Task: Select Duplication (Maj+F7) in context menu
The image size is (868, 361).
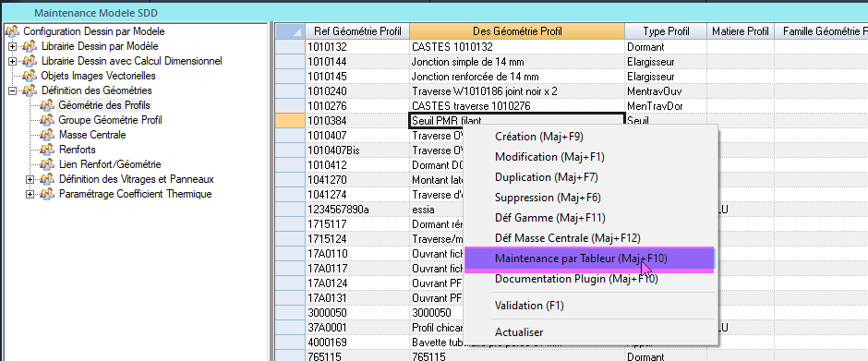Action: [546, 177]
